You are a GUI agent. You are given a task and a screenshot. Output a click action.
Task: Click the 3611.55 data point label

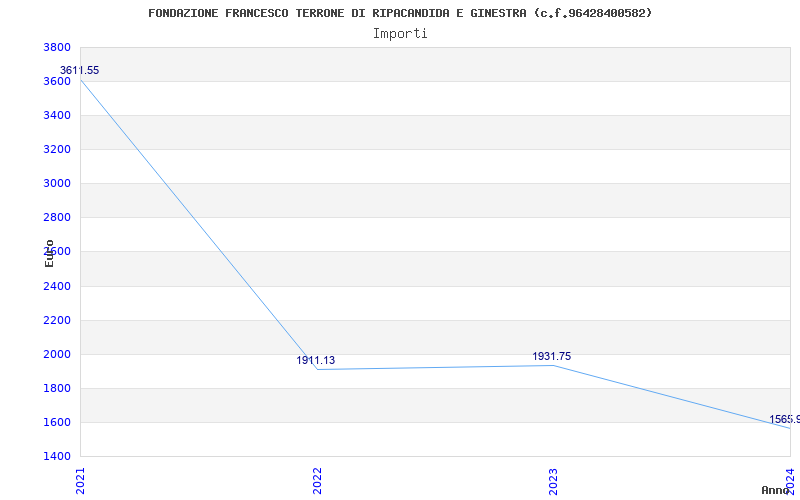point(80,70)
